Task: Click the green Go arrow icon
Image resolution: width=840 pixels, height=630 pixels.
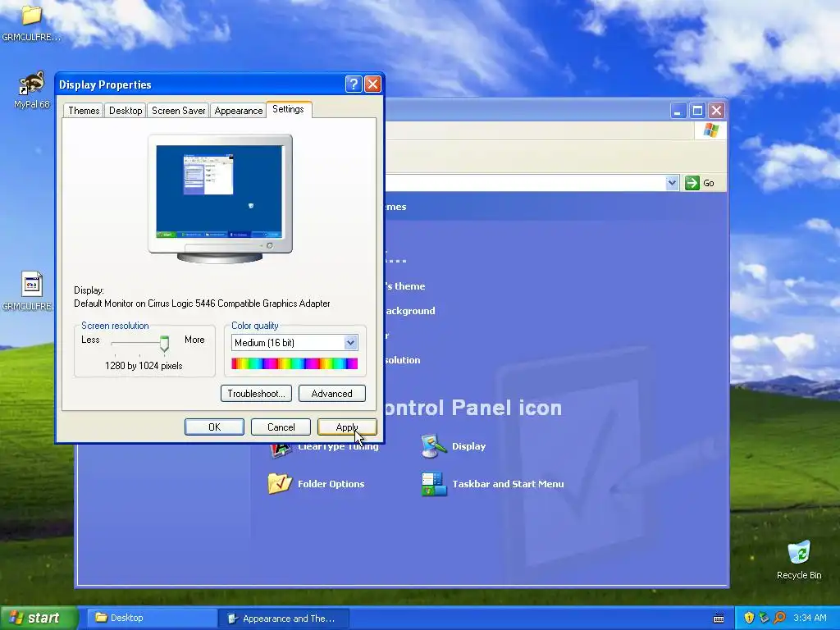Action: (692, 183)
